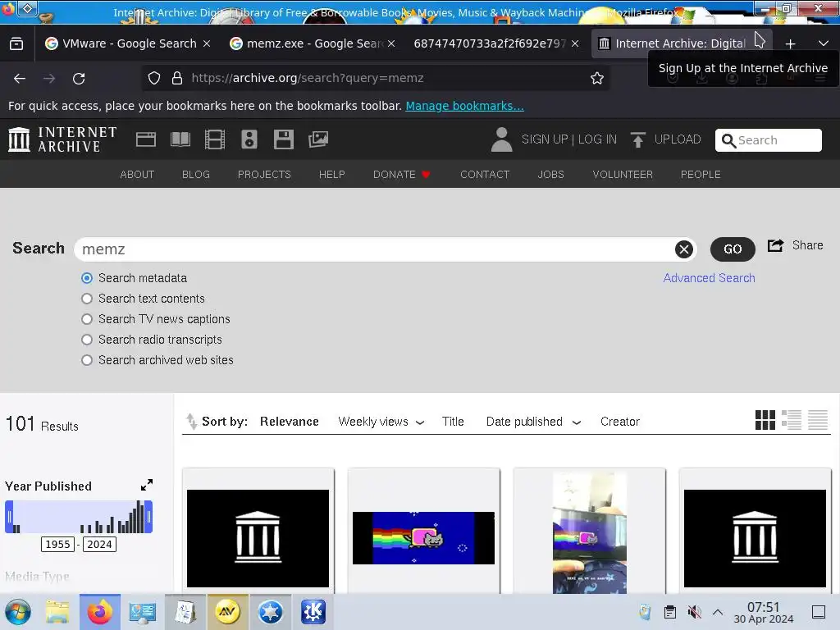Reload the current page

(x=79, y=79)
